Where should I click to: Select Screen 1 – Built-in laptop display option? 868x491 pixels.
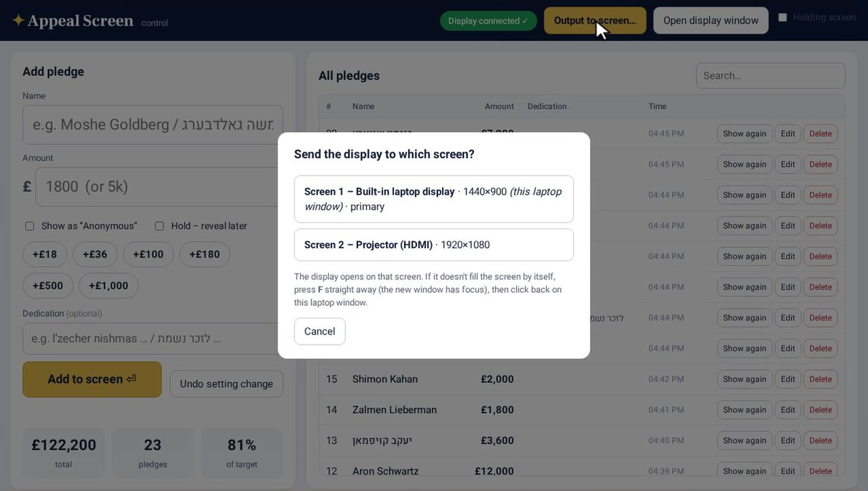pyautogui.click(x=434, y=199)
